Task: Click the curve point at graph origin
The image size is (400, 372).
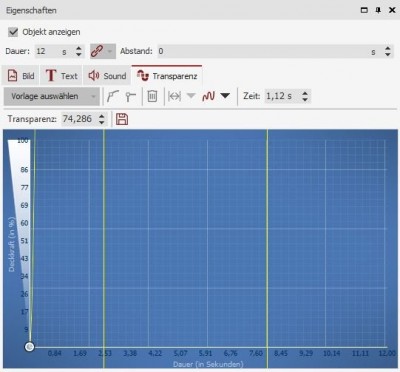Action: (x=29, y=347)
